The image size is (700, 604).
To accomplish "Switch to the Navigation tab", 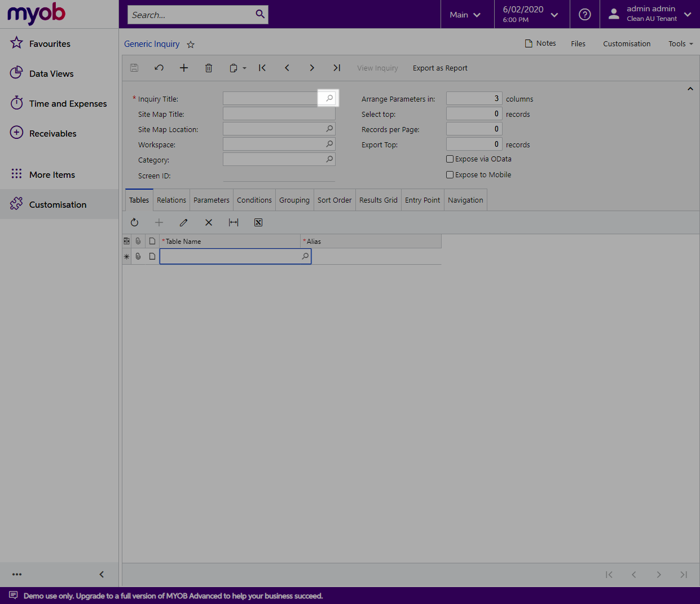I will coord(465,200).
